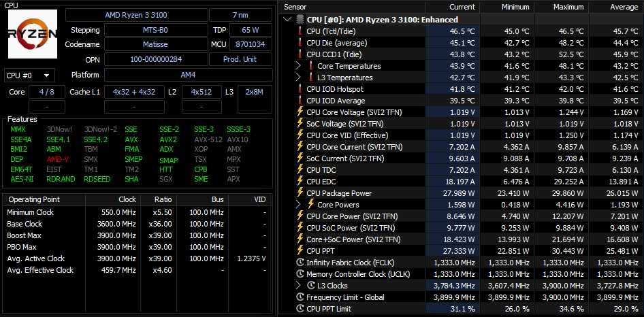Viewport: 644px width, 317px height.
Task: Click lightning icon beside Core+SoC Power
Action: (300, 239)
